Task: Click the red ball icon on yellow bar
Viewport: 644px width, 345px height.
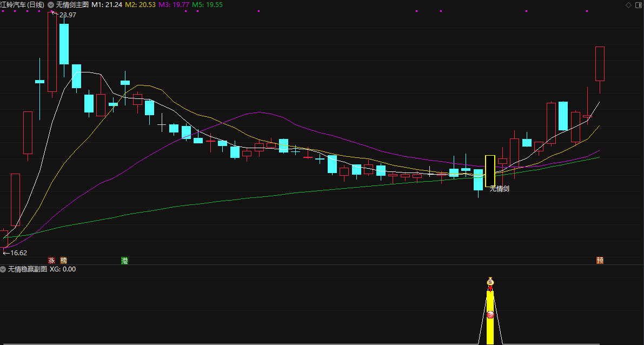Action: [490, 315]
